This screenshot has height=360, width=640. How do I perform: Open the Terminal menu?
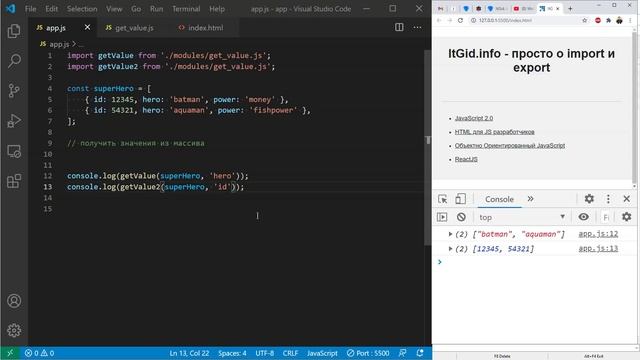[186, 9]
